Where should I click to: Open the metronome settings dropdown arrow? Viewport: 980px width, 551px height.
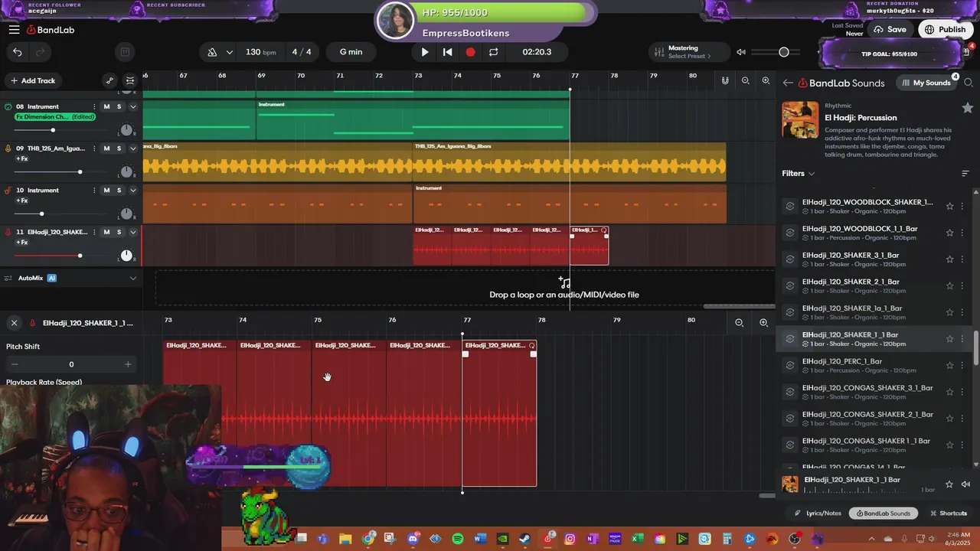pos(229,52)
